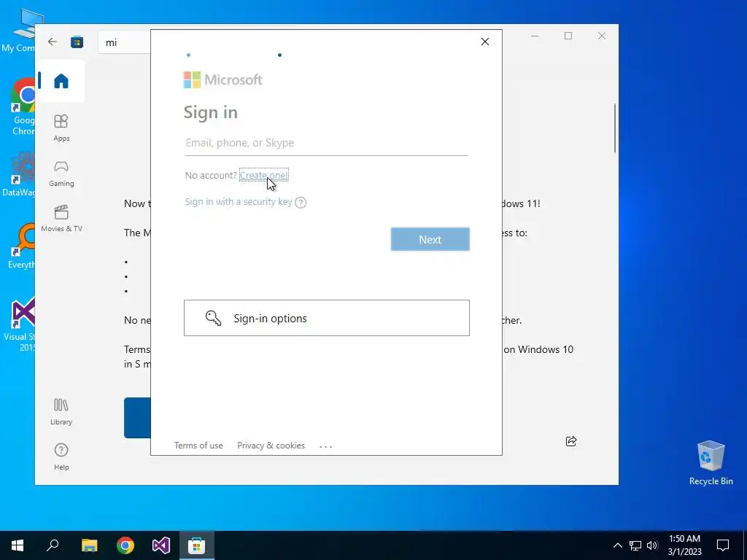
Task: Open the Gaming section in the sidebar
Action: point(61,174)
